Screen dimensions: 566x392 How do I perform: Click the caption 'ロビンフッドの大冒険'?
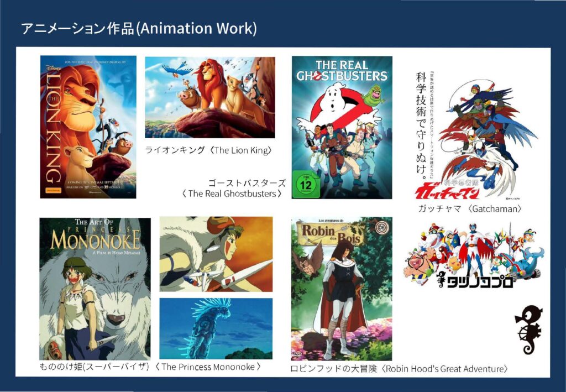point(334,369)
